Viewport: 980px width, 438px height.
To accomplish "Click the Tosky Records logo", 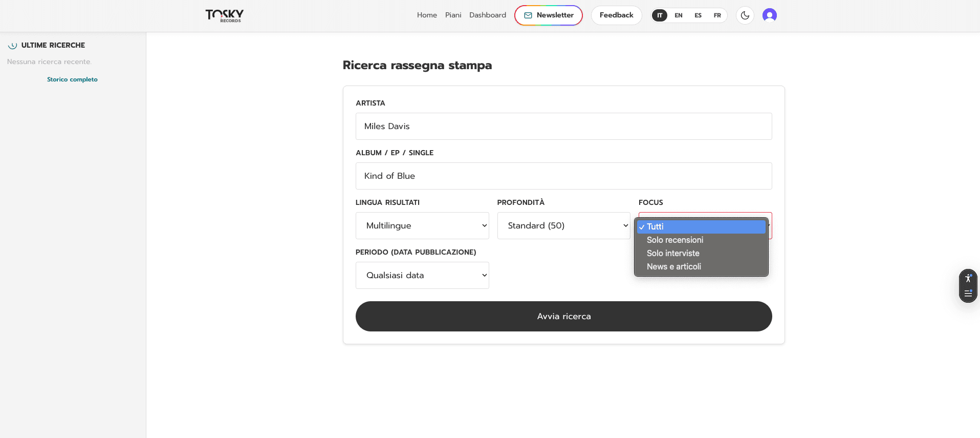I will (224, 15).
